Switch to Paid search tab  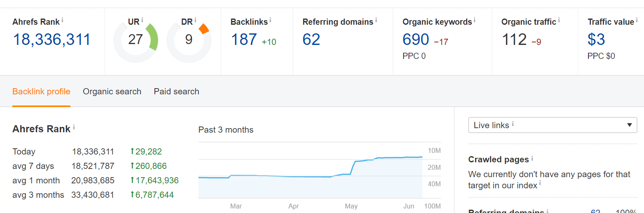177,91
